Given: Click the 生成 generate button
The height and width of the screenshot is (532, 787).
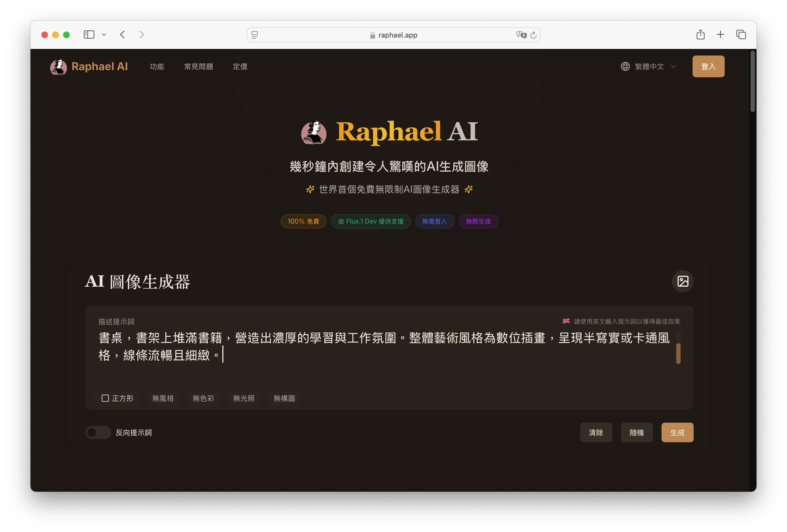Looking at the screenshot, I should point(677,432).
